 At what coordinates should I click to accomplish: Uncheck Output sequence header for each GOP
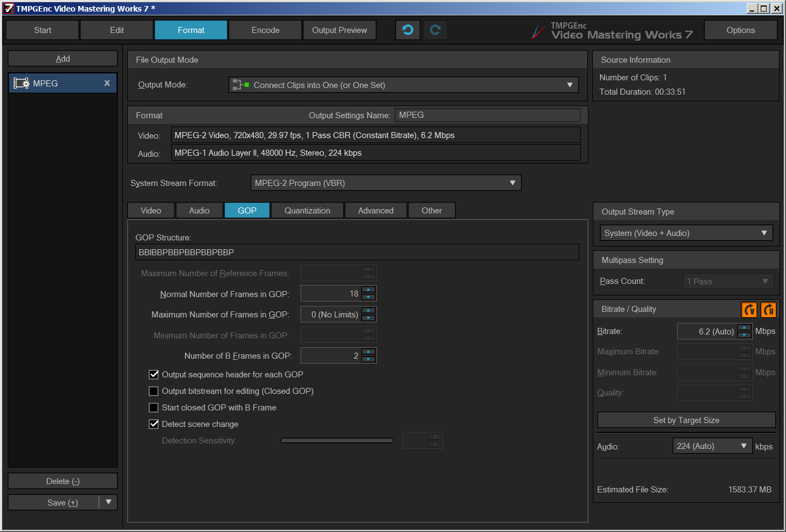pyautogui.click(x=154, y=375)
